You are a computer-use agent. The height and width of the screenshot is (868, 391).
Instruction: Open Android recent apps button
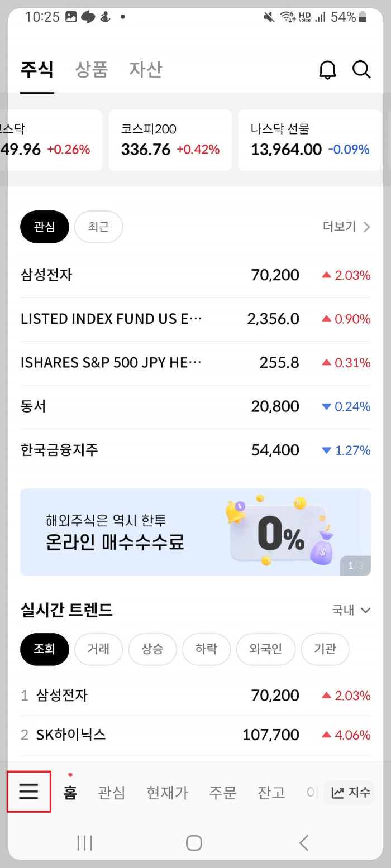84,843
